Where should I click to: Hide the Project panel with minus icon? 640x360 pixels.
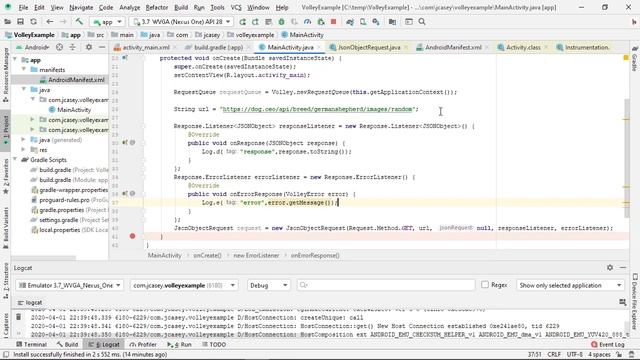tap(102, 47)
